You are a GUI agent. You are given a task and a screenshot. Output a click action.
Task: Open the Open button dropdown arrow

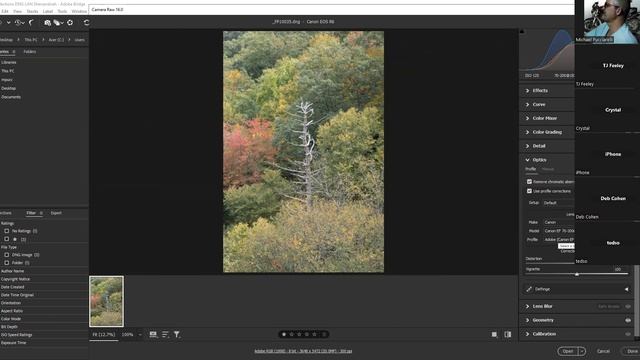[582, 351]
